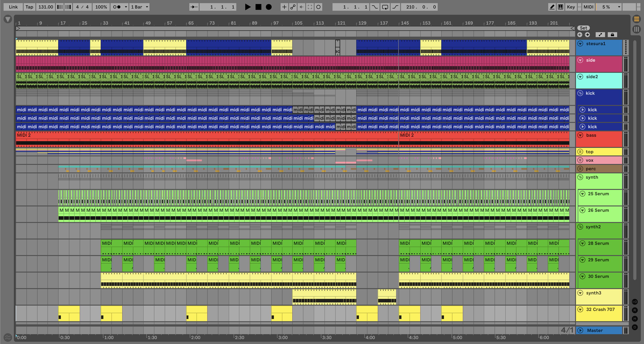Image resolution: width=644 pixels, height=344 pixels.
Task: Toggle the Automation Arm chain icon
Action: click(x=293, y=7)
